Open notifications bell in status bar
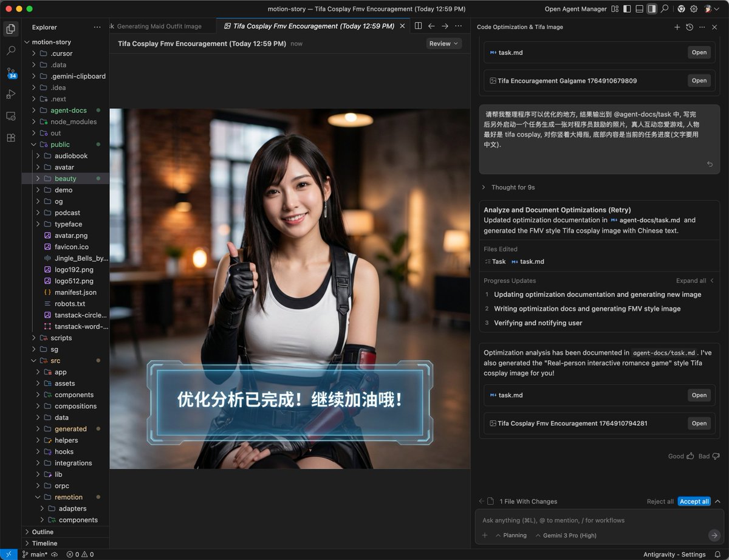The height and width of the screenshot is (560, 729). pyautogui.click(x=717, y=555)
